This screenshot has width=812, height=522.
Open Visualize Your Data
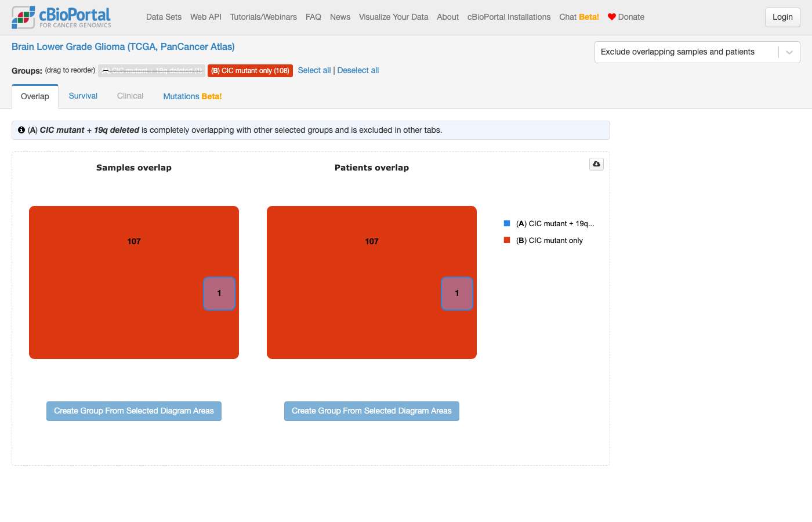(x=393, y=17)
